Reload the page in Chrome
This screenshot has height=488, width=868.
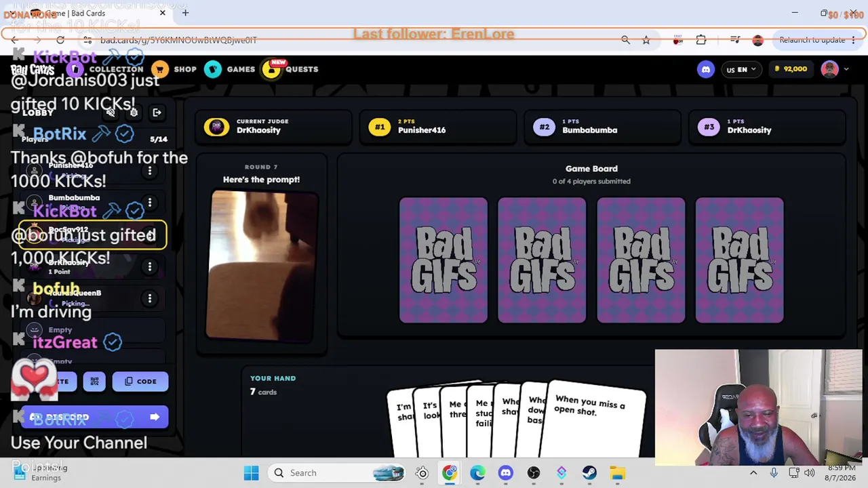click(x=60, y=40)
